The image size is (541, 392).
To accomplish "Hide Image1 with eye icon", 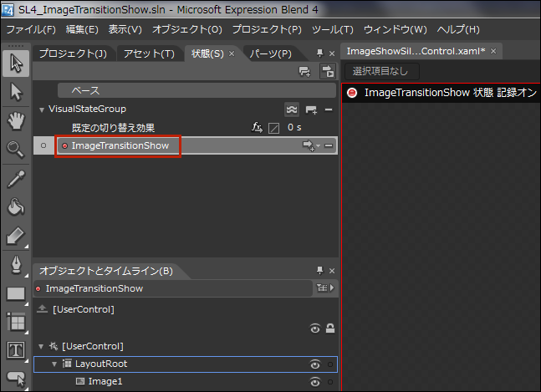I will [x=314, y=382].
